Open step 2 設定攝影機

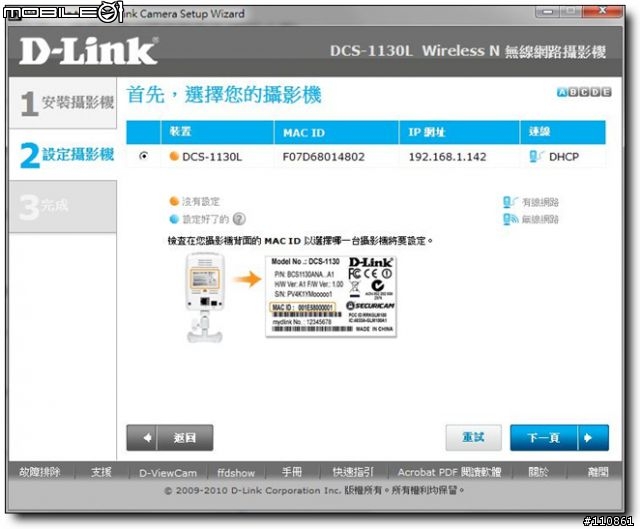(x=63, y=155)
